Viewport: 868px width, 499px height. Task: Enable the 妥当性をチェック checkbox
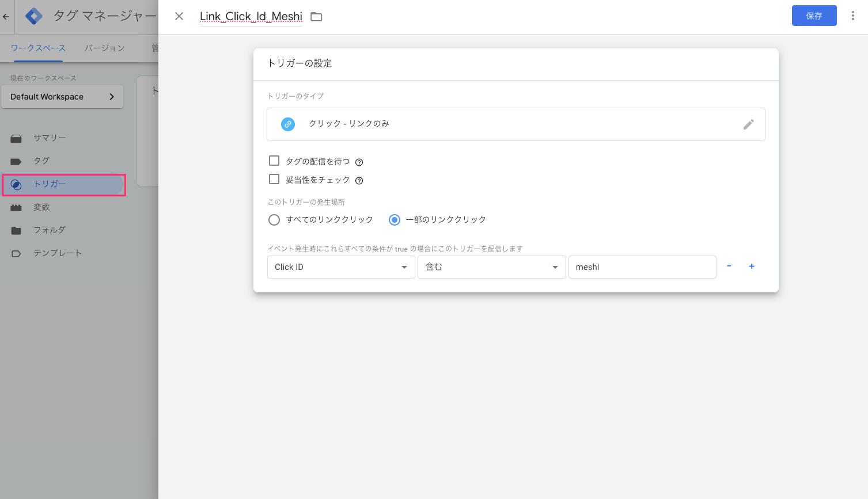274,179
